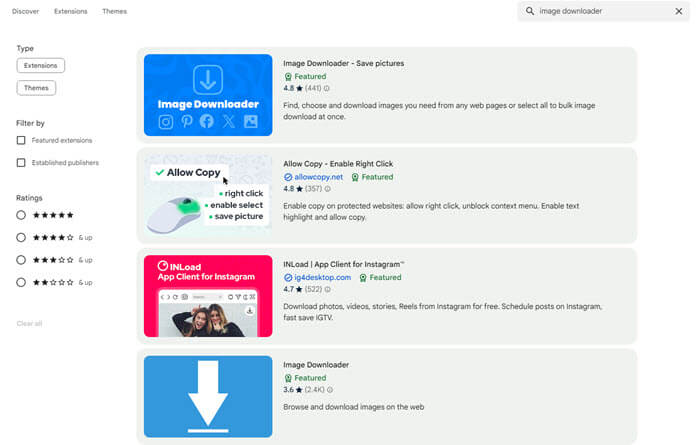Click verified badge icon next to ig4desktop.com
This screenshot has width=700, height=445.
[288, 278]
